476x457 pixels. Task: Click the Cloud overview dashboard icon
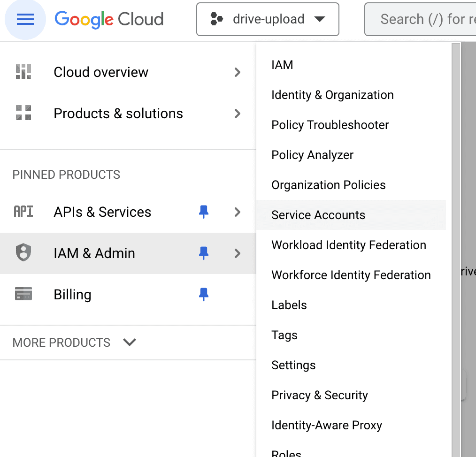23,72
